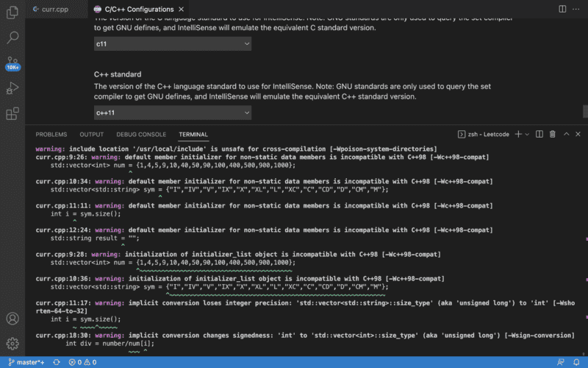Screen dimensions: 588x368
Task: Switch to the curr.cpp editor tab
Action: click(56, 8)
